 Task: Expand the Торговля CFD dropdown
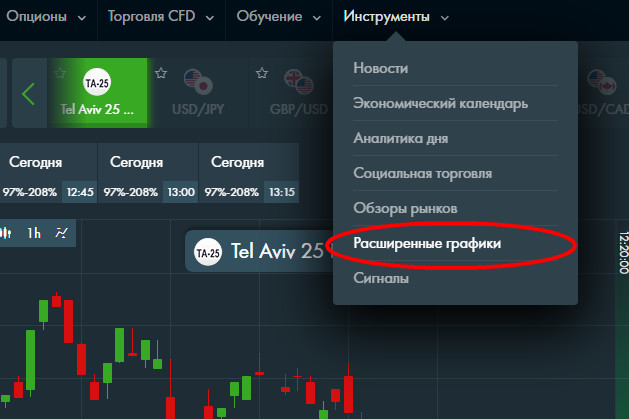tap(161, 17)
